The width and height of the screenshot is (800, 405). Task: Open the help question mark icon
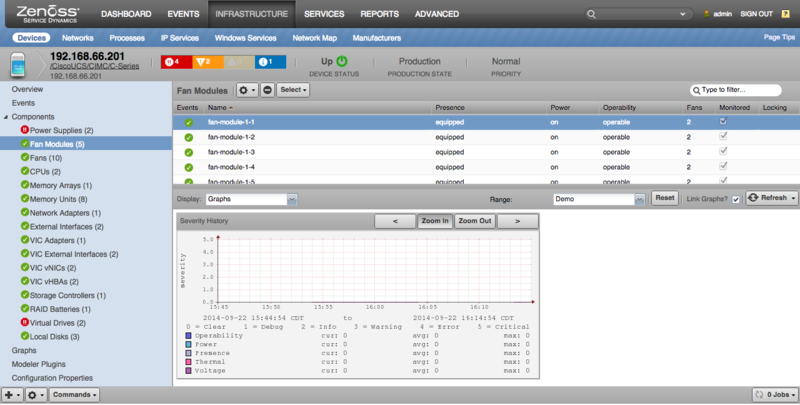point(786,14)
